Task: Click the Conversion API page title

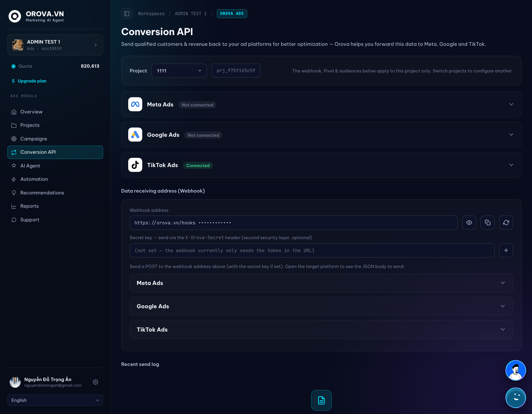Action: pyautogui.click(x=157, y=32)
